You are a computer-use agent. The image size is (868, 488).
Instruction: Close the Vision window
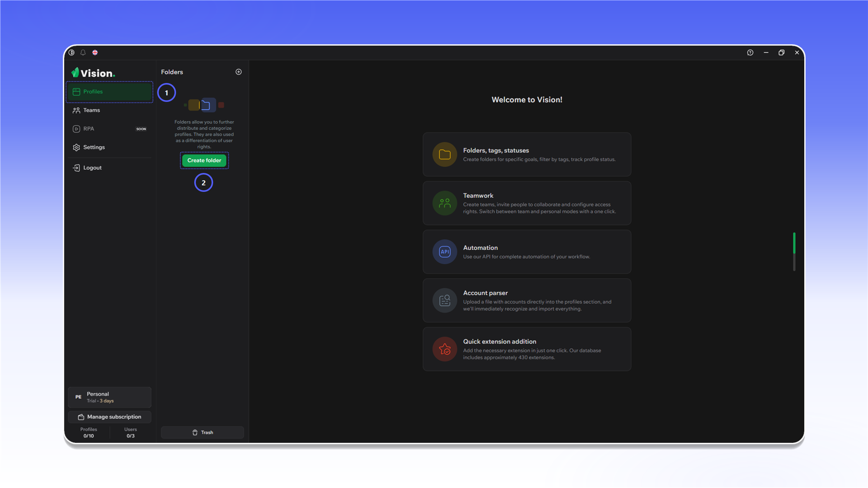pos(797,52)
